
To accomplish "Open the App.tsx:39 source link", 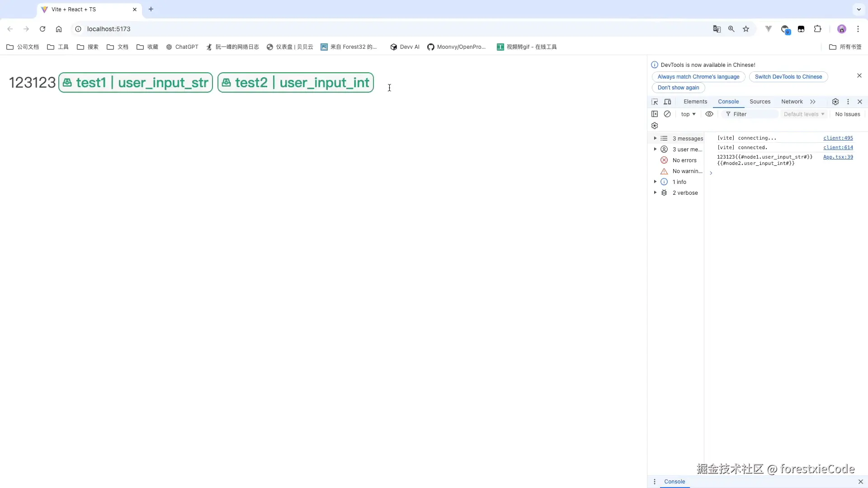I will pos(838,157).
